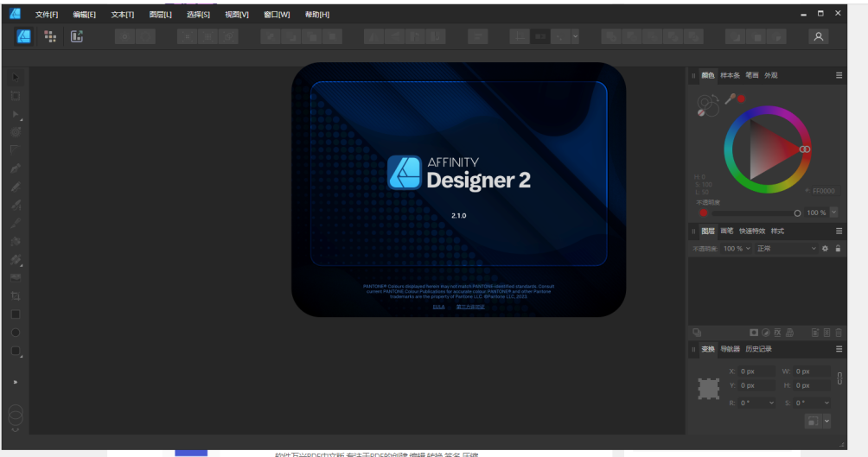Select the Corner tool
The image size is (868, 457).
pos(16,150)
